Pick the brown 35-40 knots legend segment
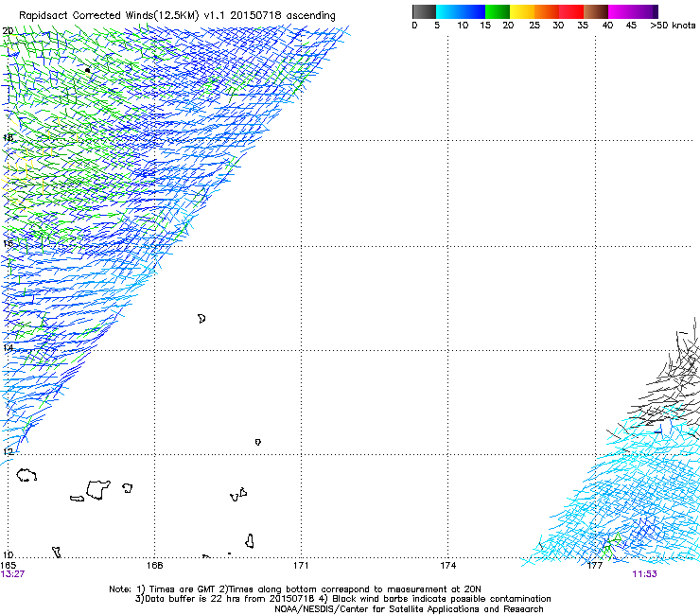Image resolution: width=700 pixels, height=615 pixels. [x=596, y=11]
